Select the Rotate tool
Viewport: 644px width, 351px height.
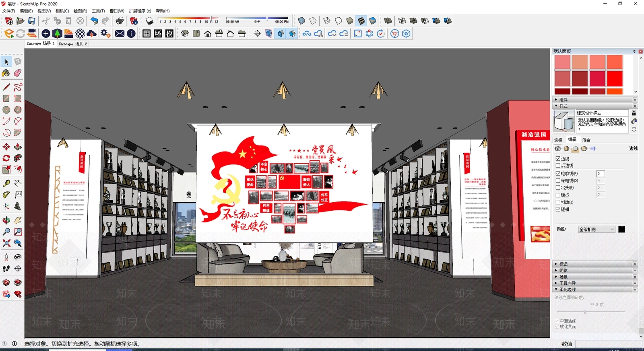pos(6,158)
